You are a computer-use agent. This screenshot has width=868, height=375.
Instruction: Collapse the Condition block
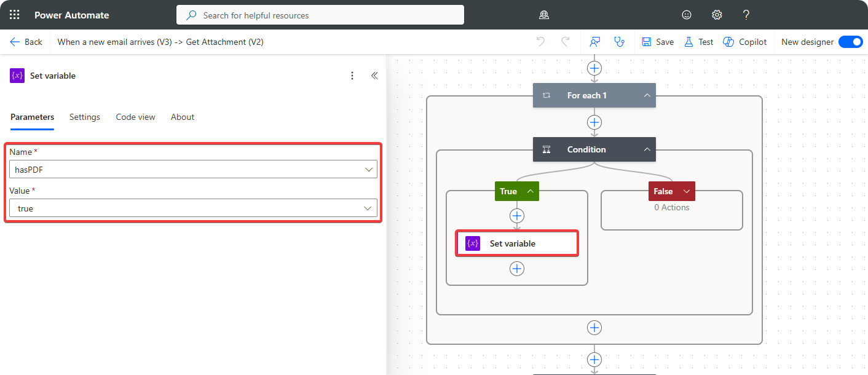click(647, 149)
